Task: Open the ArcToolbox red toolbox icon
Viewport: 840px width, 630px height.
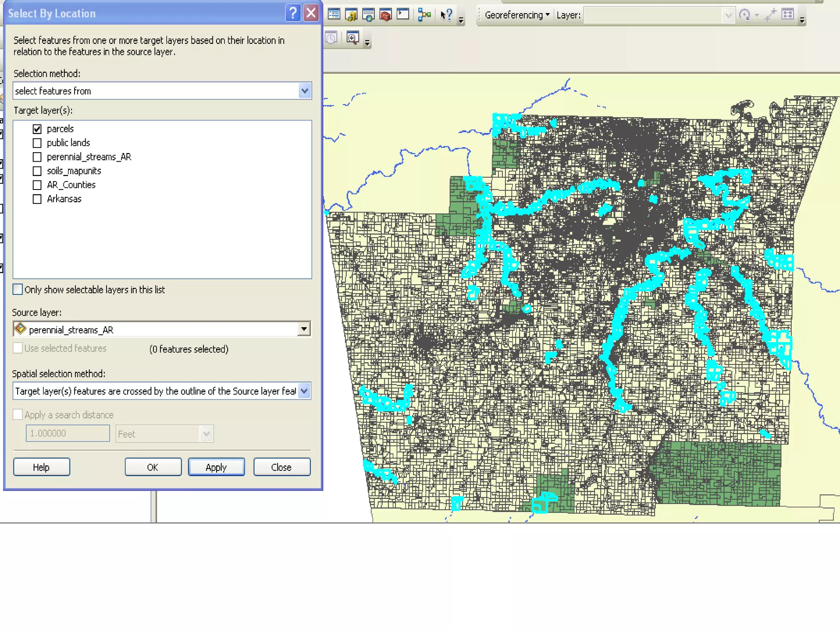Action: [386, 15]
